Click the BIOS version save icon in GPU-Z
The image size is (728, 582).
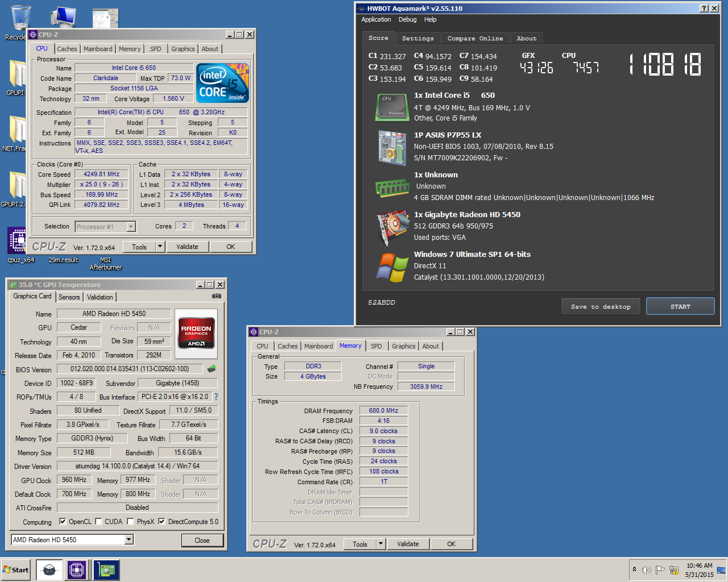[212, 369]
